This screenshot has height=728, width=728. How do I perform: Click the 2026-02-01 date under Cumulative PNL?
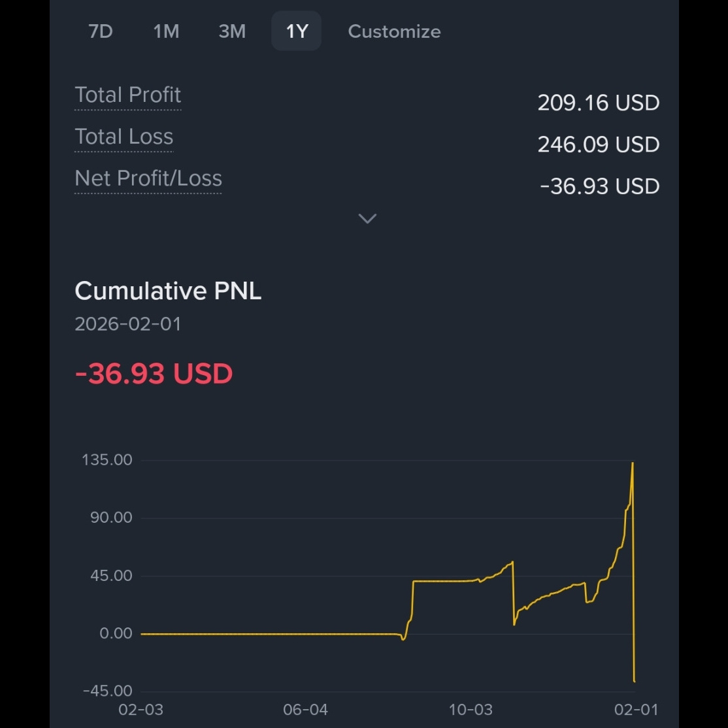(x=127, y=324)
